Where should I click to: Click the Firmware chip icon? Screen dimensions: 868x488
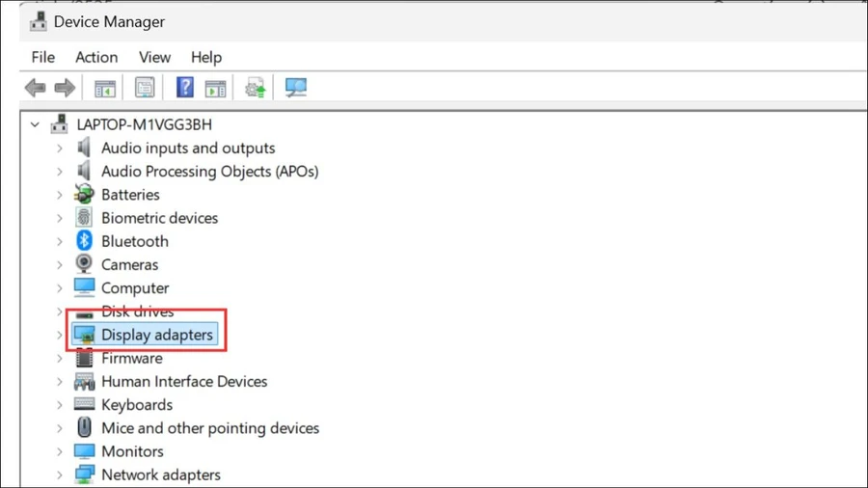[x=84, y=358]
